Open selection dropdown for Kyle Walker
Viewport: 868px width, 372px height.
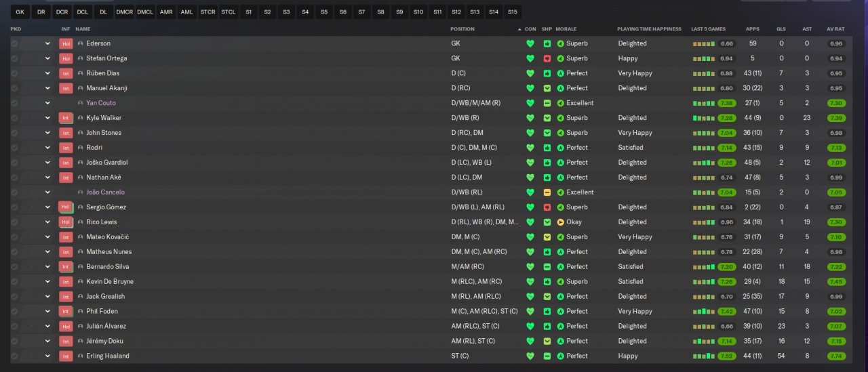tap(47, 118)
